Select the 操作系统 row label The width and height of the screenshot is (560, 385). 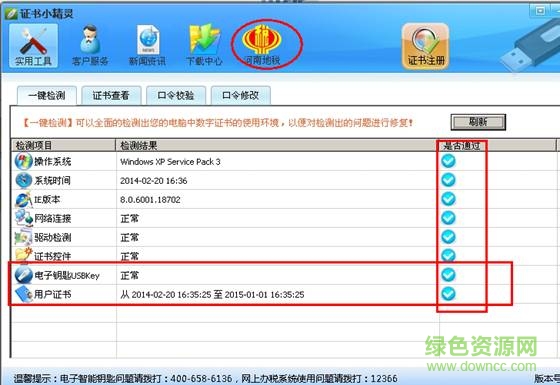coord(52,162)
